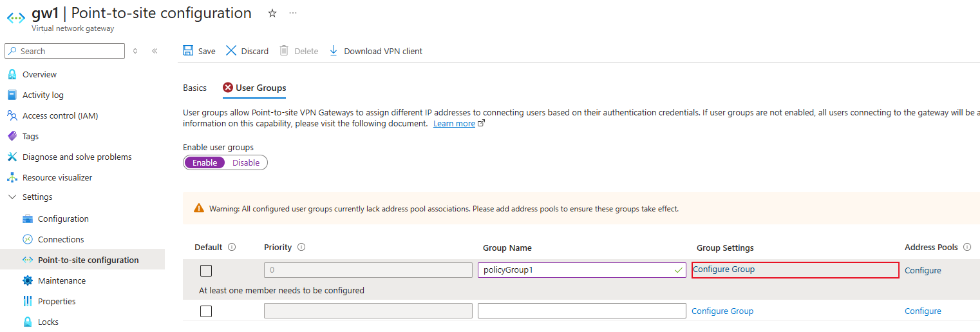Click the empty Group Name field
This screenshot has height=332, width=980.
[582, 311]
